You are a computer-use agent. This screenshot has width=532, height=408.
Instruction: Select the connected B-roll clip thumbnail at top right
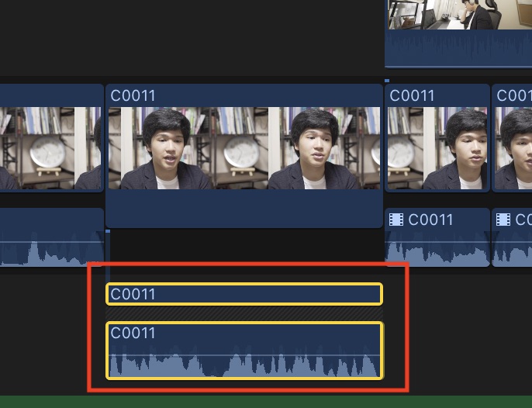[x=460, y=14]
